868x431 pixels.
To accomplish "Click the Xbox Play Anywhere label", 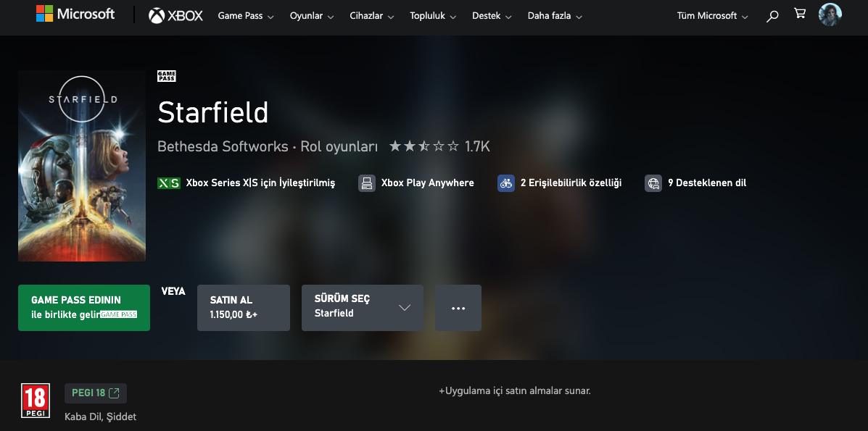I will click(x=427, y=183).
